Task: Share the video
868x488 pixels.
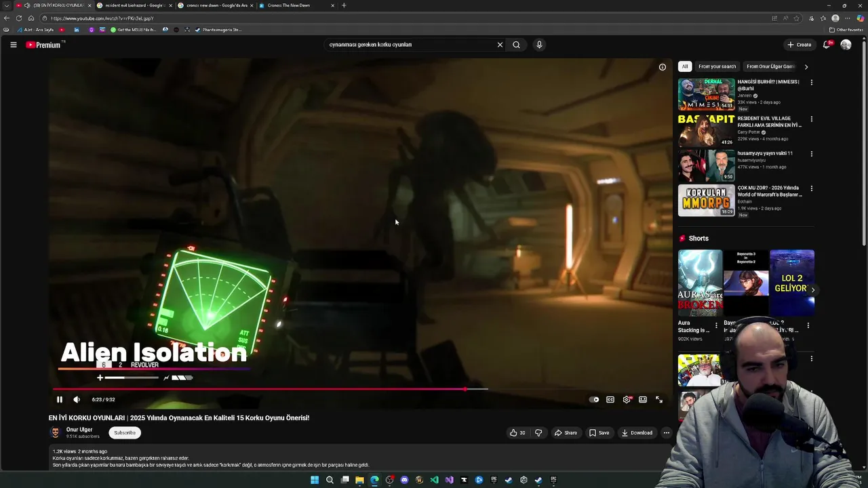Action: pos(566,433)
